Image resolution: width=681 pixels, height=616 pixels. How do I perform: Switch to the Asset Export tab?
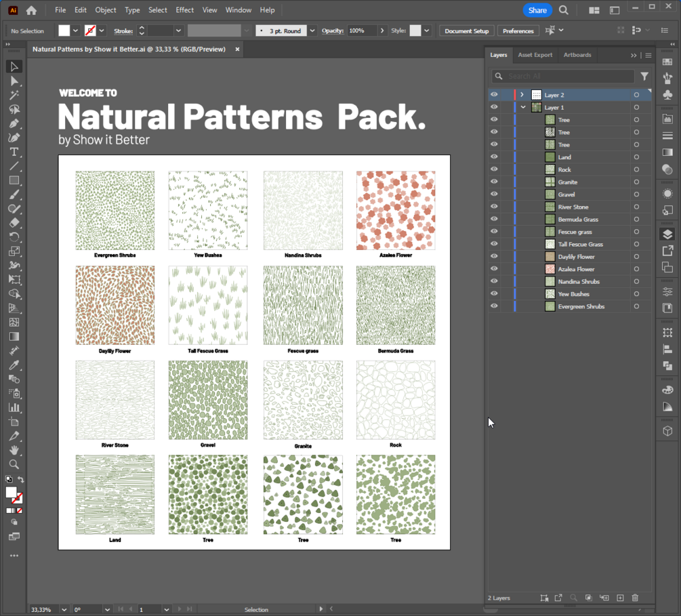tap(535, 55)
